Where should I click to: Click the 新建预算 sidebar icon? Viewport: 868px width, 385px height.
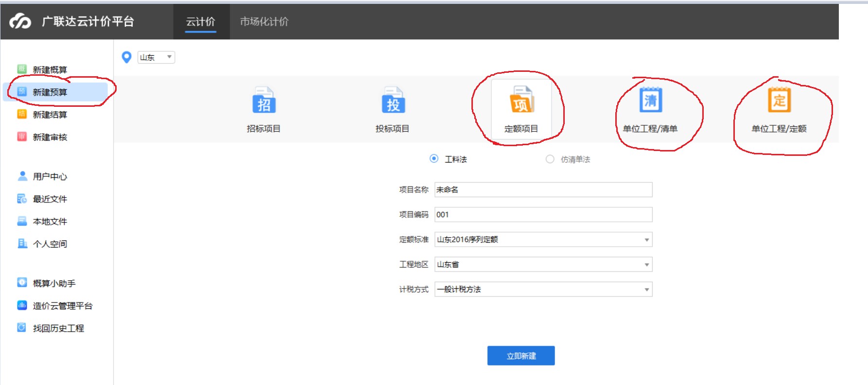point(22,91)
